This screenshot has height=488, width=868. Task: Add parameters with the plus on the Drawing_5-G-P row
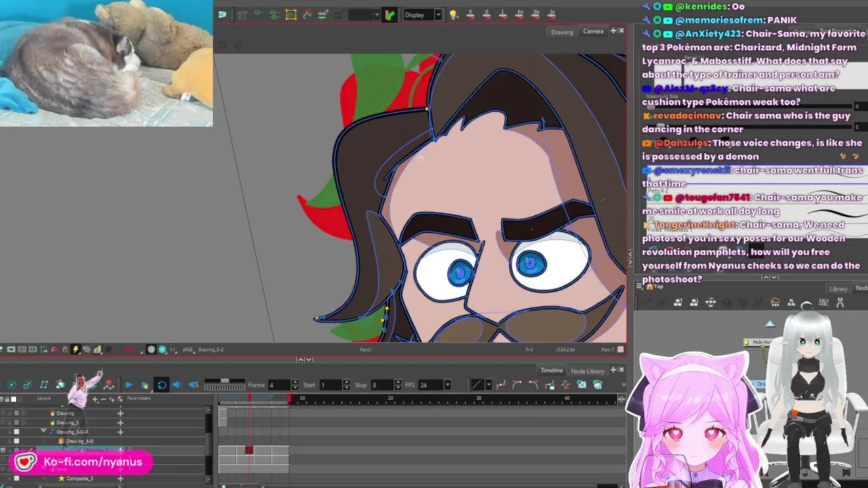pyautogui.click(x=120, y=432)
